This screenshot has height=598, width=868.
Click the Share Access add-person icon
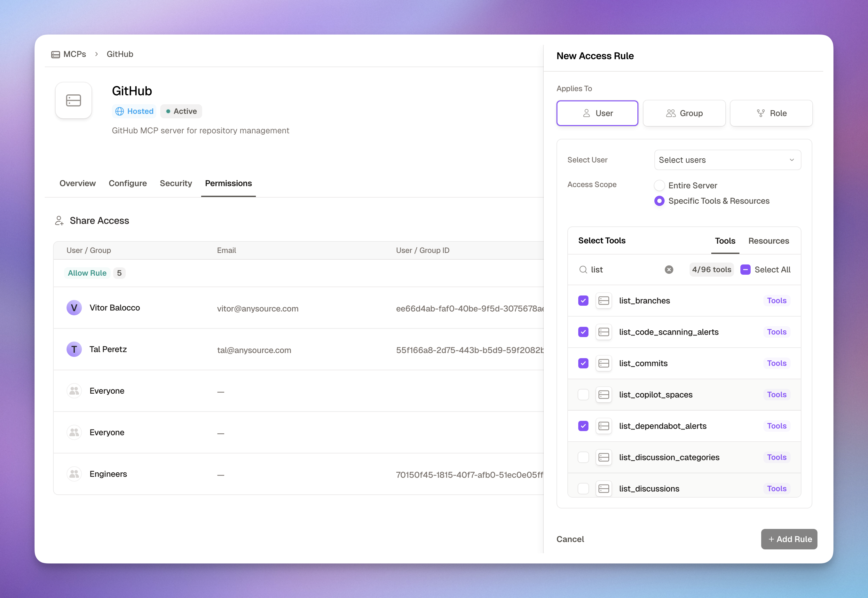click(59, 221)
